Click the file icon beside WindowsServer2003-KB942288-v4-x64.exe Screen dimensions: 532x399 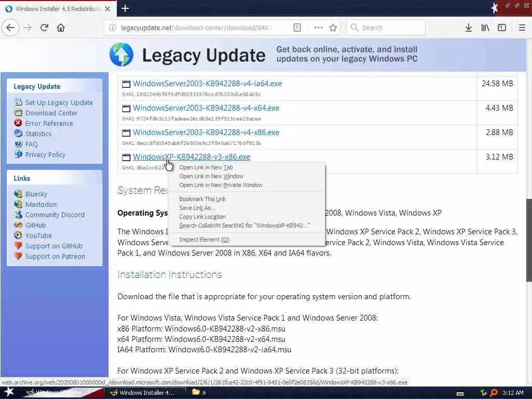click(126, 108)
